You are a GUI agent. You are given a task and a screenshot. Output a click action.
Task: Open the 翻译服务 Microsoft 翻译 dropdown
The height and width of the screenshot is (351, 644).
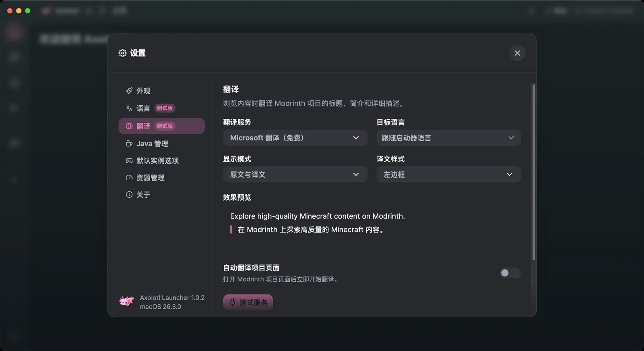click(x=295, y=138)
